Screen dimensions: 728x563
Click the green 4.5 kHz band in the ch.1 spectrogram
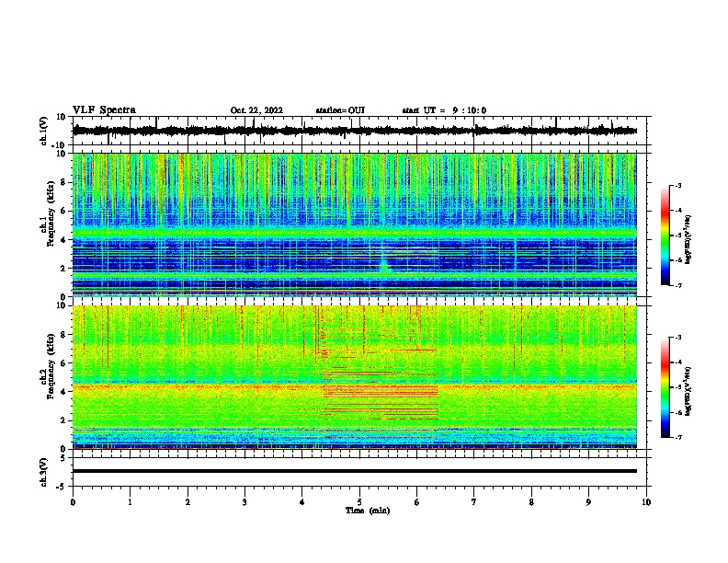coord(354,232)
